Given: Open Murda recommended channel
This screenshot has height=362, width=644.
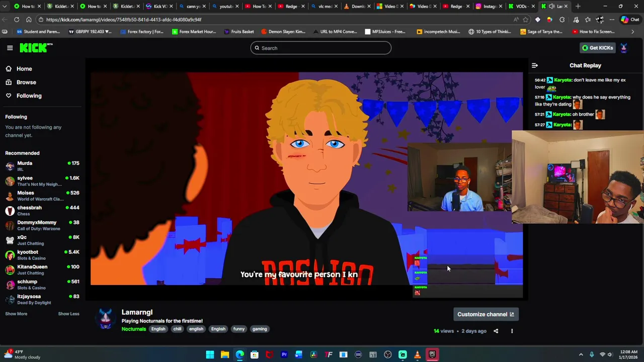Looking at the screenshot, I should pyautogui.click(x=42, y=166).
